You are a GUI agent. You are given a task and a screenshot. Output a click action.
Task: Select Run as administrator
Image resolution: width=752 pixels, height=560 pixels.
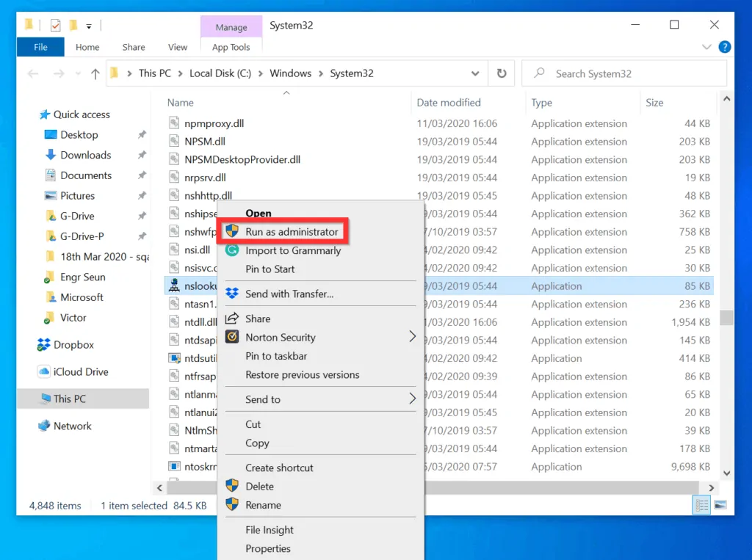tap(292, 232)
